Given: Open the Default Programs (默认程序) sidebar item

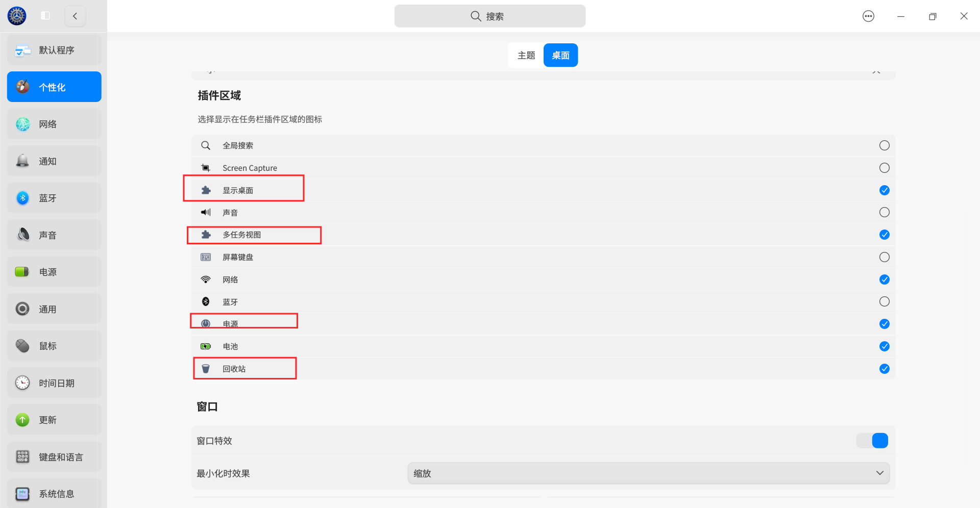Looking at the screenshot, I should click(54, 50).
